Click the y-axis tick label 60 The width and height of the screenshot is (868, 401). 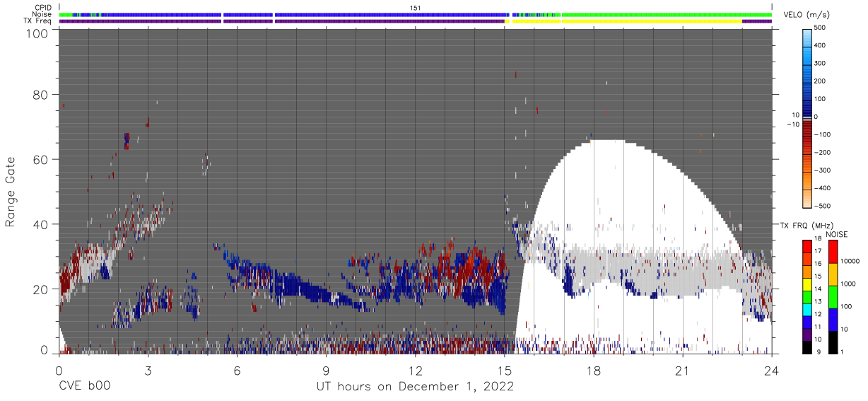point(41,160)
